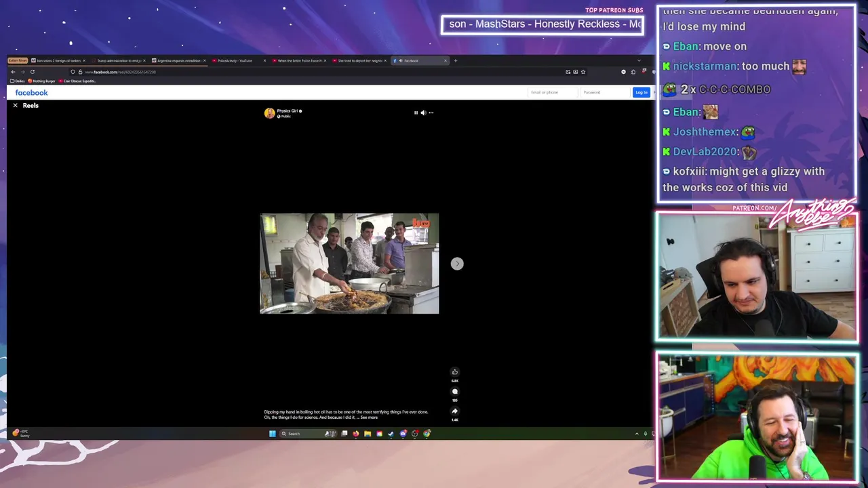The width and height of the screenshot is (868, 488).
Task: Open the weather widget on taskbar
Action: [x=20, y=434]
